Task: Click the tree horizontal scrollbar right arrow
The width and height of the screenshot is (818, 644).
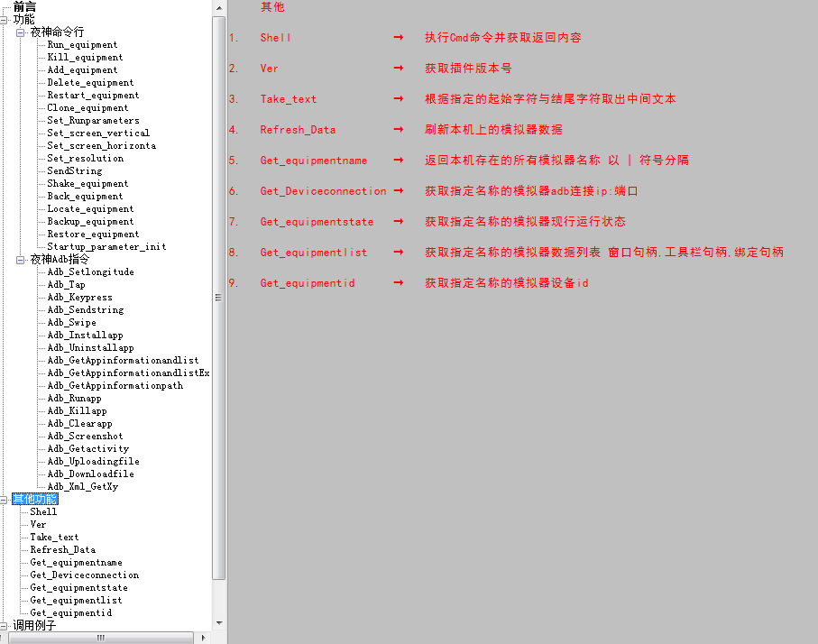Action: click(x=204, y=638)
